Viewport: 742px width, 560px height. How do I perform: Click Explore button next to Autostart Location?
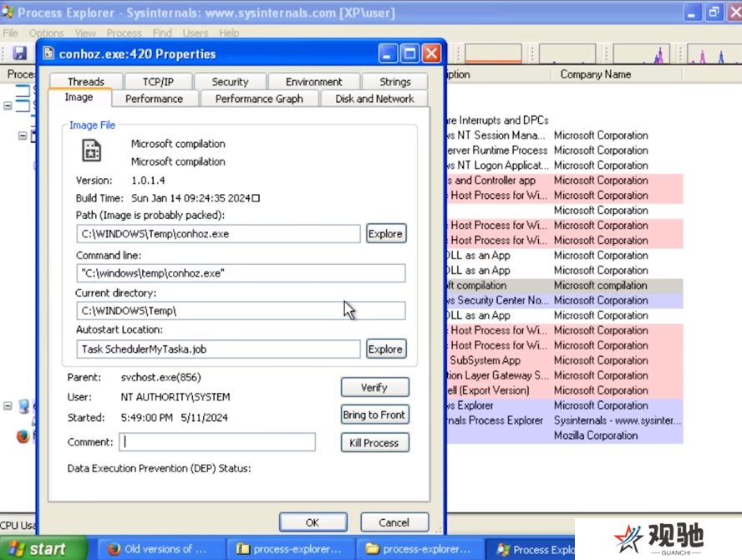[x=386, y=349]
